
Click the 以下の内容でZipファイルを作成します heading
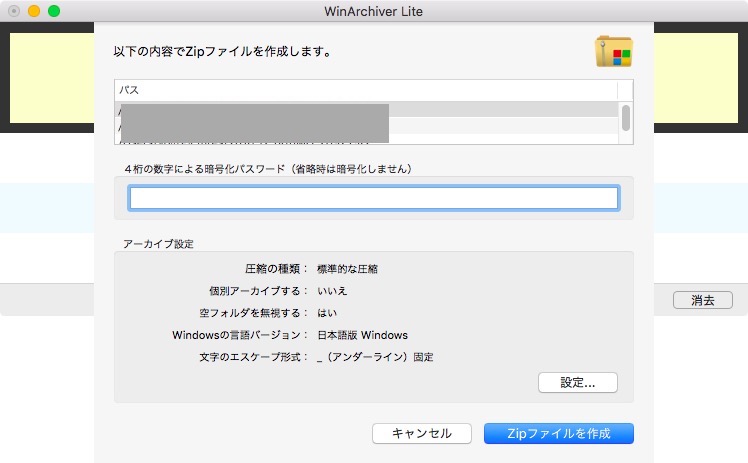coord(223,51)
